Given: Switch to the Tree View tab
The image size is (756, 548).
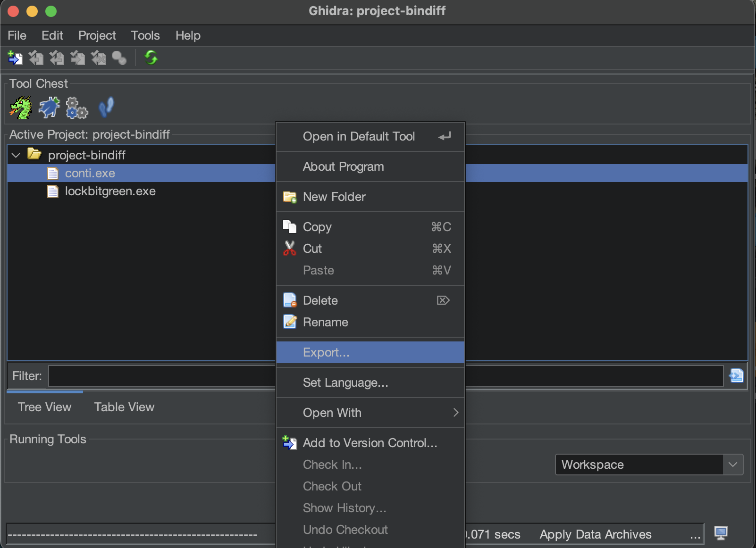Looking at the screenshot, I should pos(44,407).
